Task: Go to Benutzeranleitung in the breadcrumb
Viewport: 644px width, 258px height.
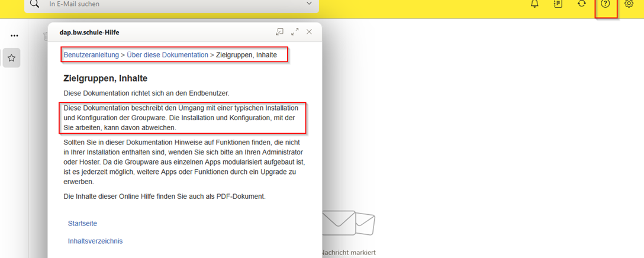Action: point(91,55)
